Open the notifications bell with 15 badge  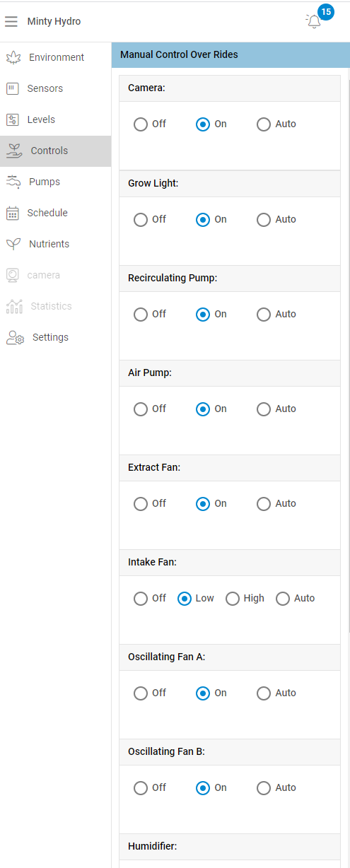coord(314,21)
